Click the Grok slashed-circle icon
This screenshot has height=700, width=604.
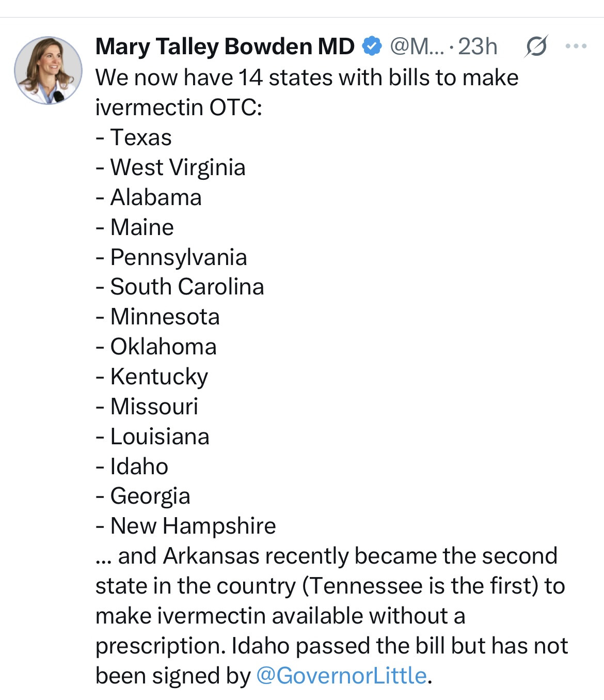point(536,46)
